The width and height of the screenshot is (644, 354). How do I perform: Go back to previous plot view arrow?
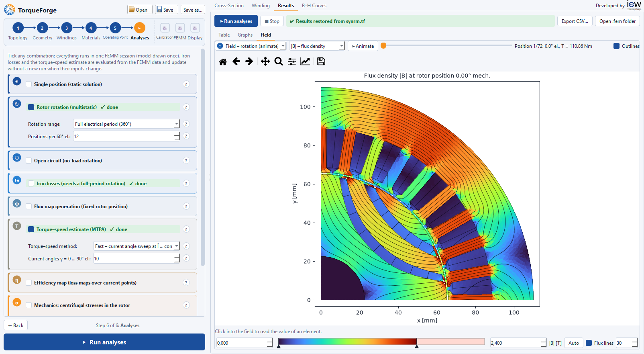tap(236, 61)
